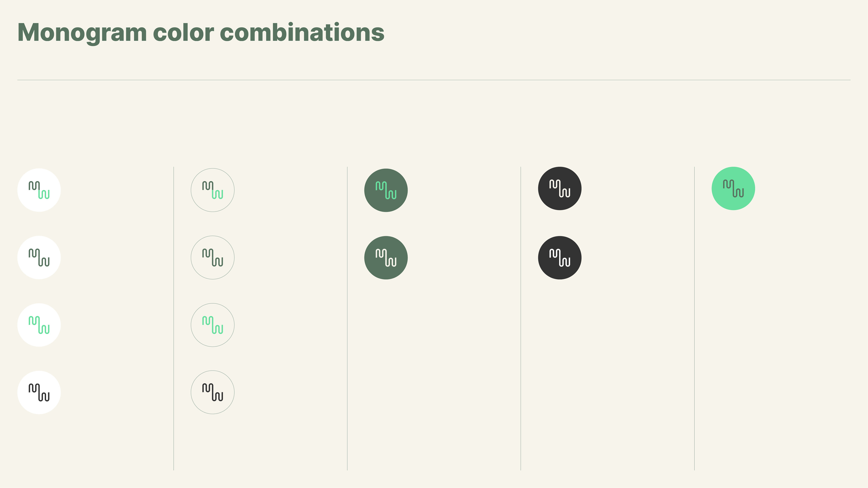Image resolution: width=868 pixels, height=488 pixels.
Task: Choose the two-tone green monogram in outlined circle
Action: tap(213, 190)
